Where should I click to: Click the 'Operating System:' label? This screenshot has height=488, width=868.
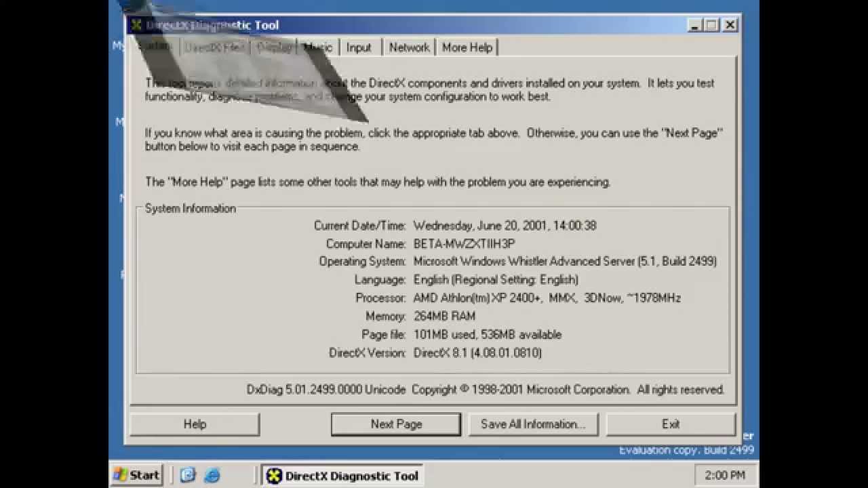(x=363, y=262)
